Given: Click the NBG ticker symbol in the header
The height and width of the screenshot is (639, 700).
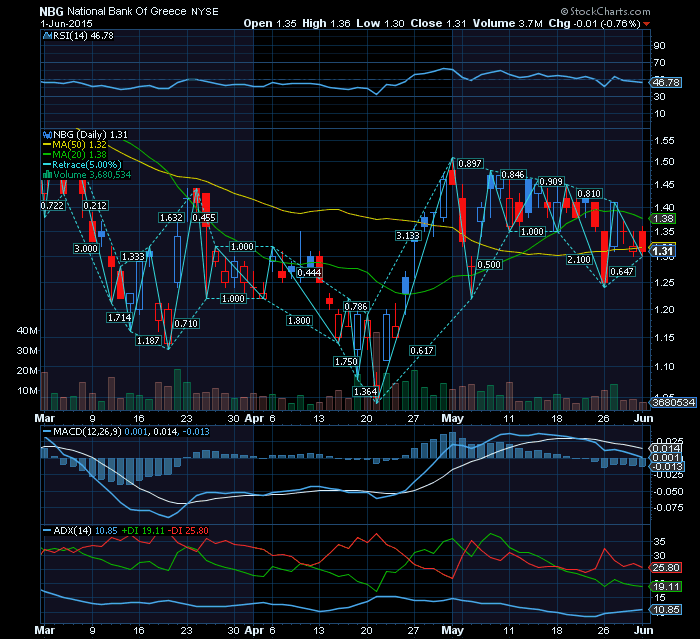Looking at the screenshot, I should tap(51, 12).
